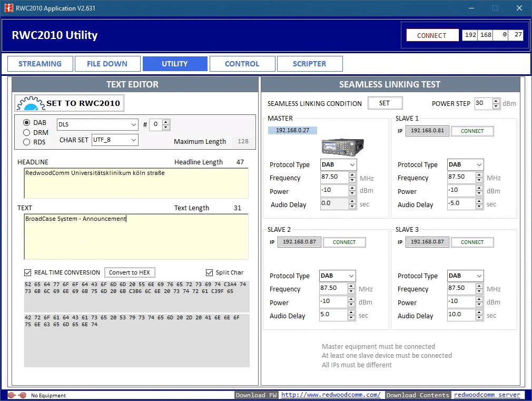Click first IP octet field 192 in header
Viewport: 532px width, 401px height.
[470, 35]
